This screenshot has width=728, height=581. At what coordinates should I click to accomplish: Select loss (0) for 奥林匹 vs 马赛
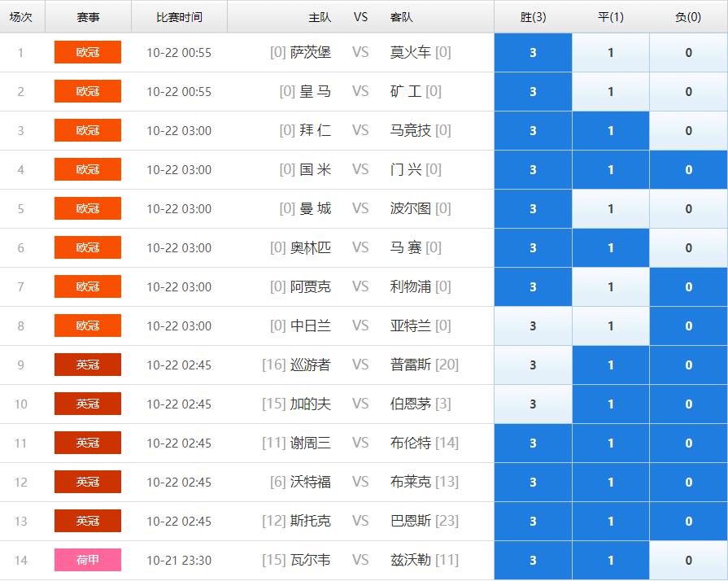coord(688,247)
